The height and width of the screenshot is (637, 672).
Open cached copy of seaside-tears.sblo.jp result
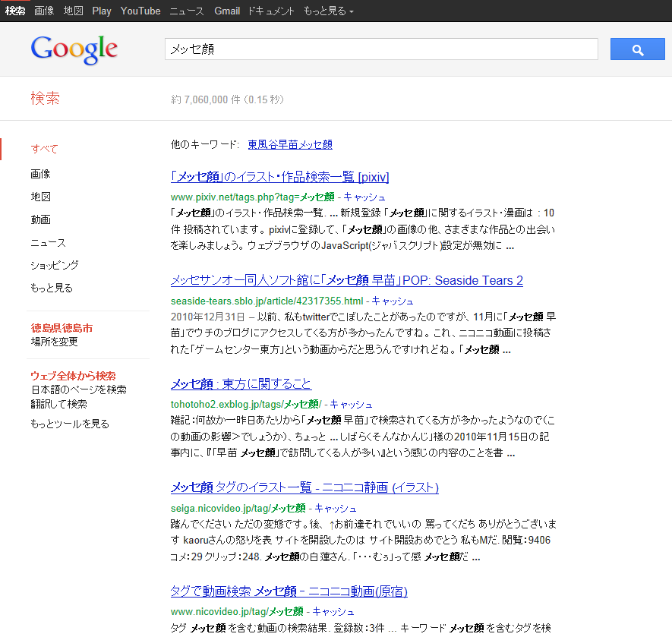[392, 301]
